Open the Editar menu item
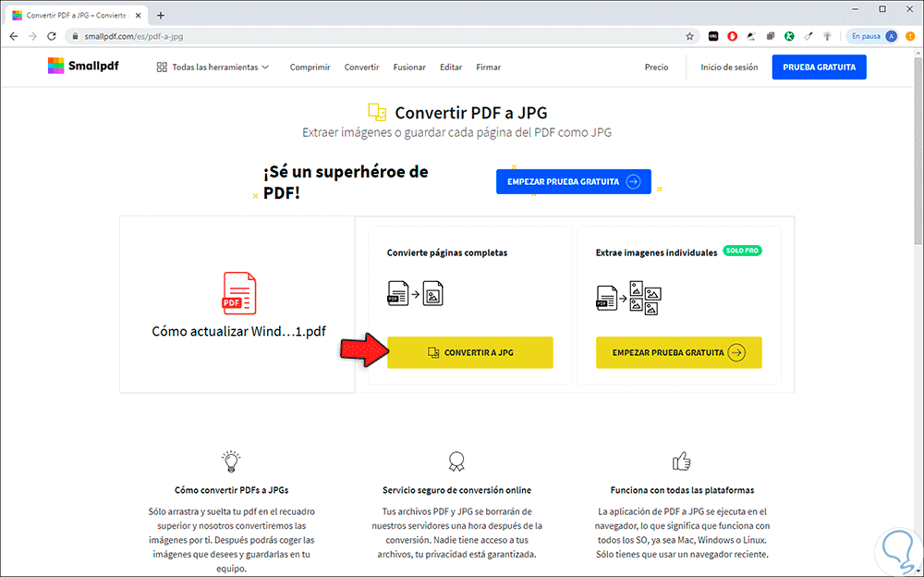 (x=451, y=68)
